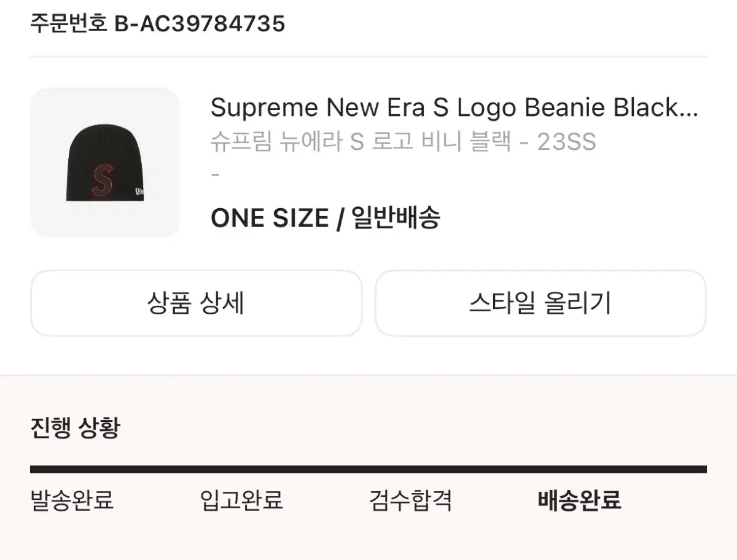Screen dimensions: 737x560
Task: Open the black beanie product thumbnail
Action: tap(104, 162)
